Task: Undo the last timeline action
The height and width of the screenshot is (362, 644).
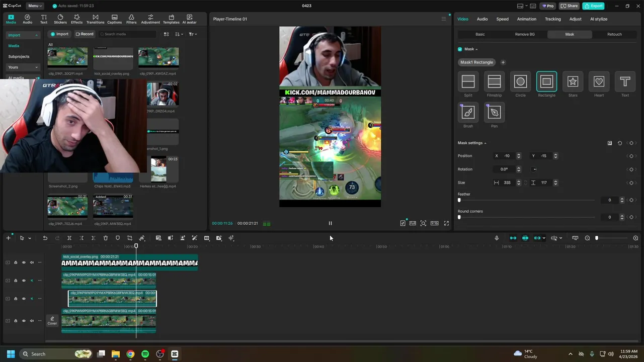Action: 45,238
